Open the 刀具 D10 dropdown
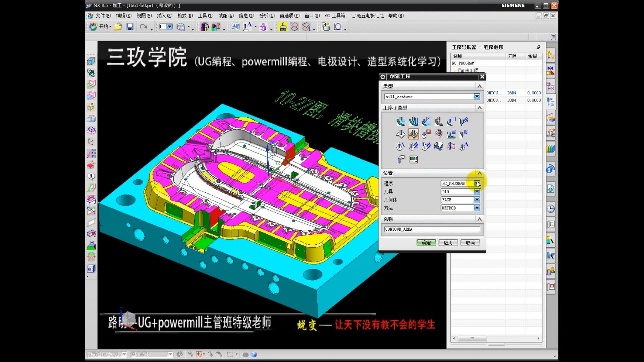Image resolution: width=644 pixels, height=362 pixels. point(477,191)
